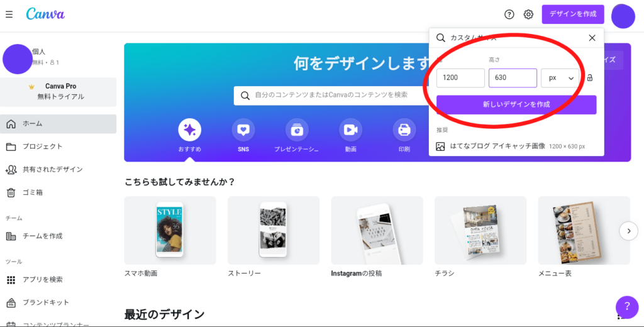
Task: Click the こちらも試してみませんか？ heading
Action: click(x=179, y=182)
